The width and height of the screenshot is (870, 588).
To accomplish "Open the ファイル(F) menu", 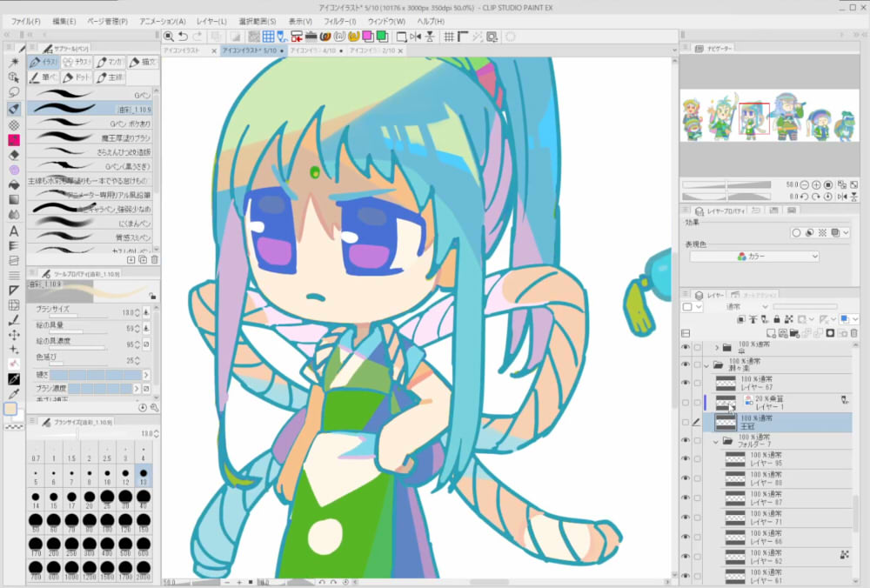I will 26,21.
